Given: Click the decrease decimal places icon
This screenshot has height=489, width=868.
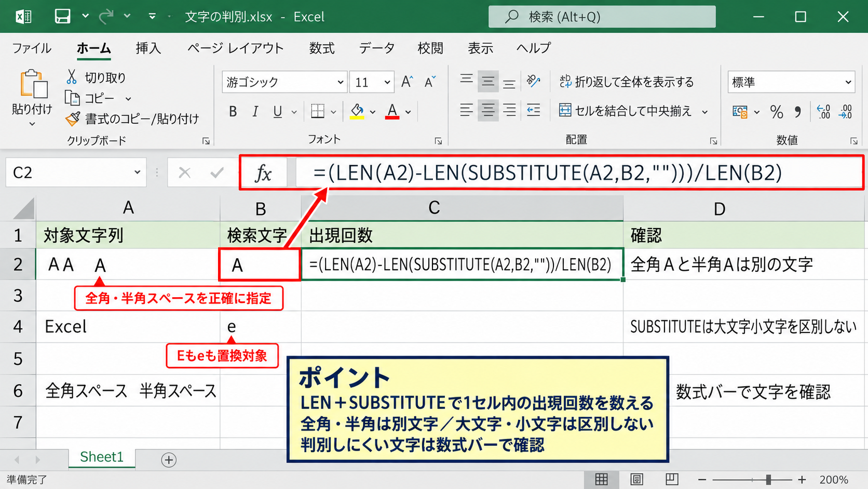Looking at the screenshot, I should coord(845,111).
